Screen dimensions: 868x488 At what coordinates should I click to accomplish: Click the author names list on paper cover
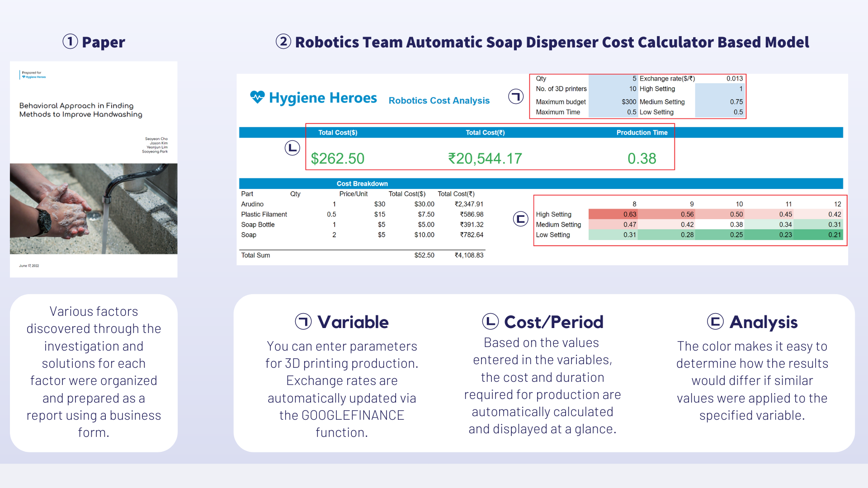155,145
